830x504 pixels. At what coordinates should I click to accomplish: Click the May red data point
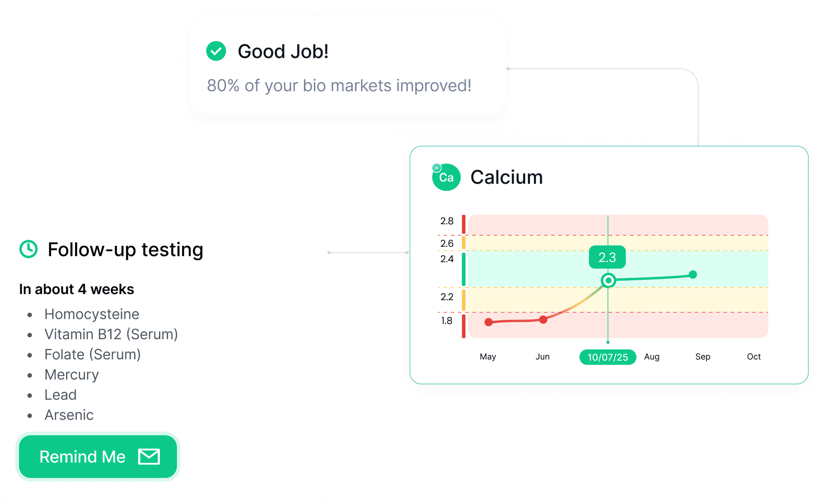[x=488, y=322]
